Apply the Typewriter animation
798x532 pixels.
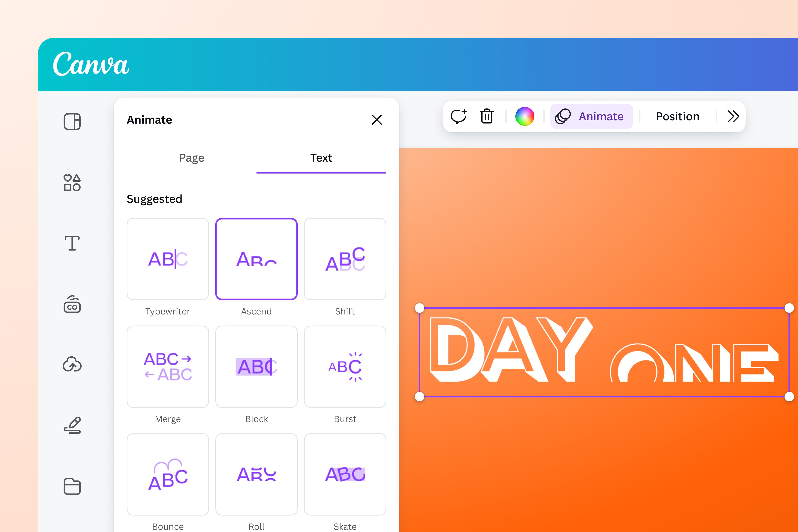pos(168,259)
